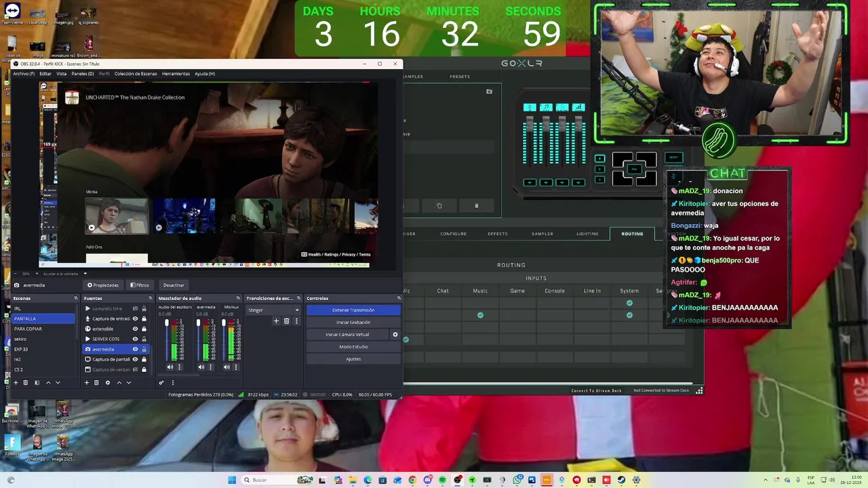Open advanced audio properties gear in mixer
Screen dimensions: 868x488
pos(161,382)
